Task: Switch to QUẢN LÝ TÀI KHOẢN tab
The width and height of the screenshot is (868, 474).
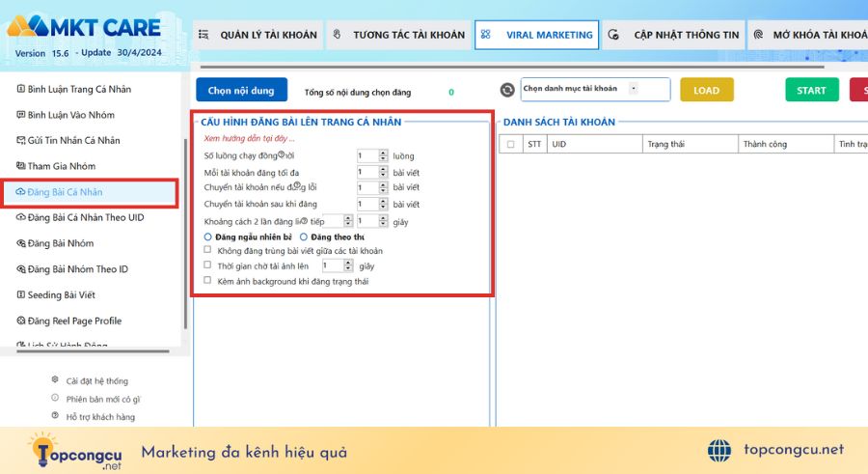Action: tap(258, 35)
